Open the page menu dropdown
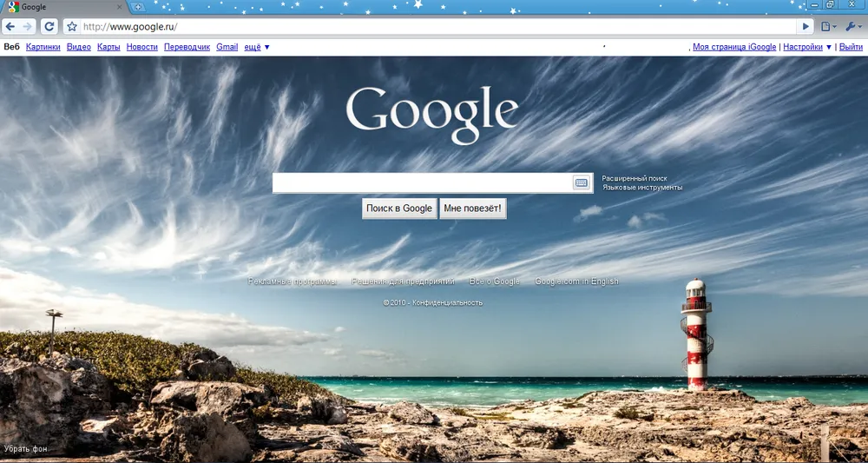 [829, 27]
